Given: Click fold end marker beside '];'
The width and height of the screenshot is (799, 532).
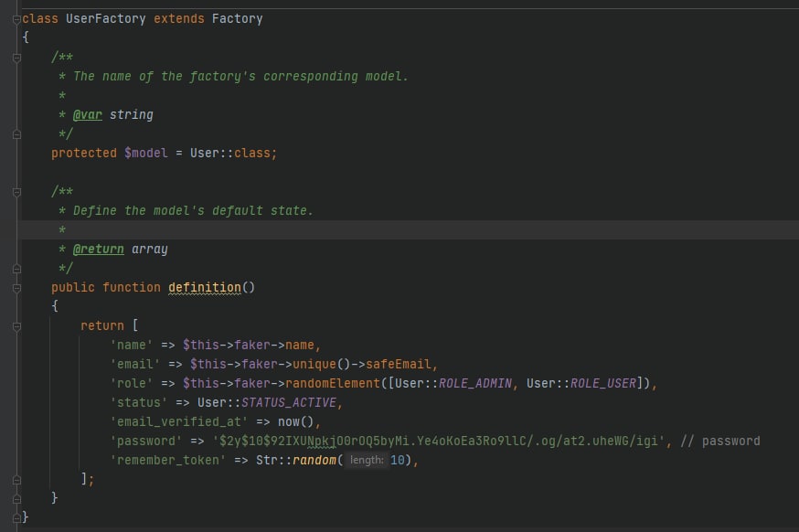Looking at the screenshot, I should pos(16,480).
